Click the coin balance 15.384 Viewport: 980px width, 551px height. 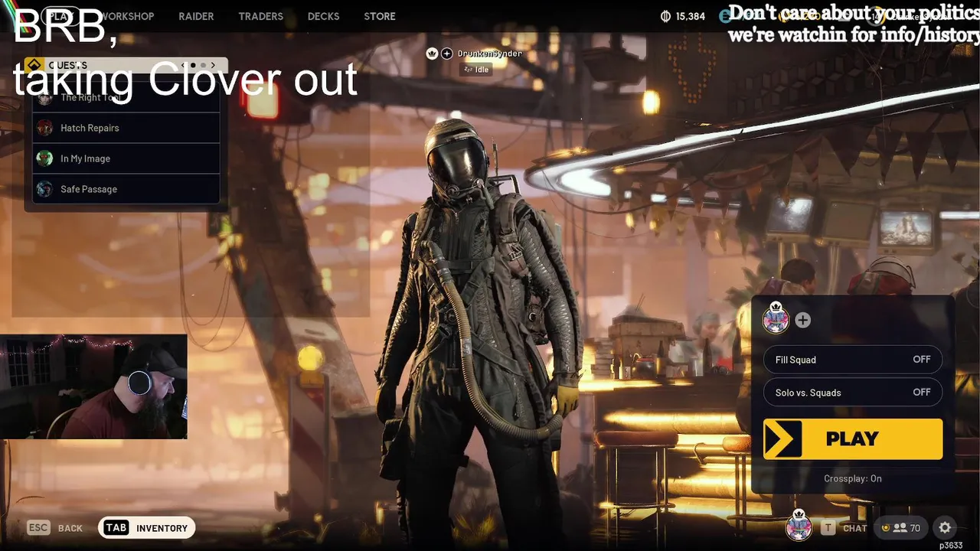point(683,16)
